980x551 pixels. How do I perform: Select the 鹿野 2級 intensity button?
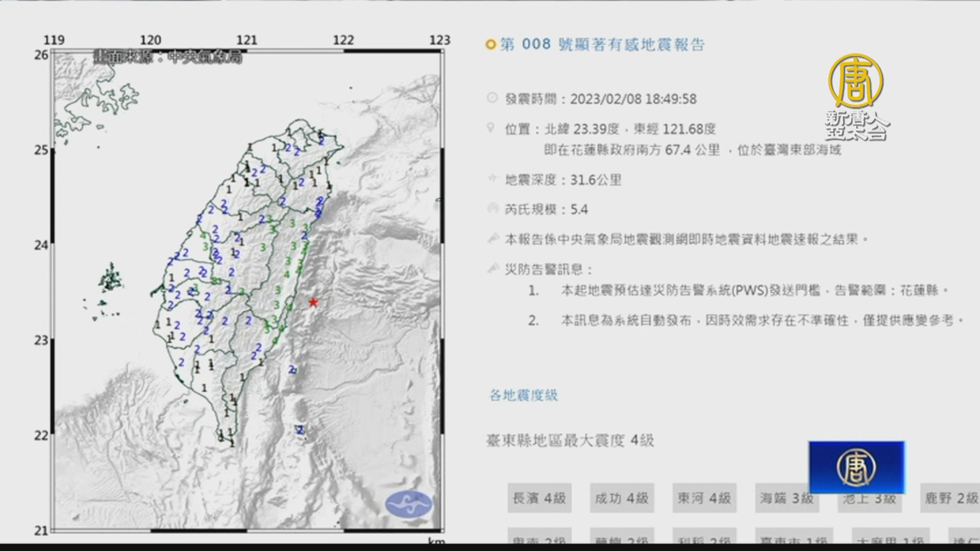(951, 498)
